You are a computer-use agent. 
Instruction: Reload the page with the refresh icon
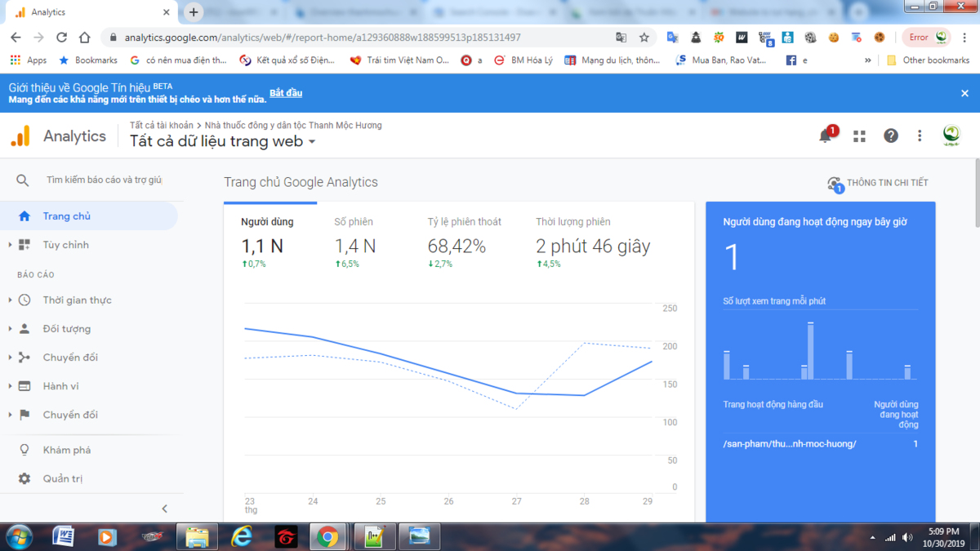(x=61, y=38)
